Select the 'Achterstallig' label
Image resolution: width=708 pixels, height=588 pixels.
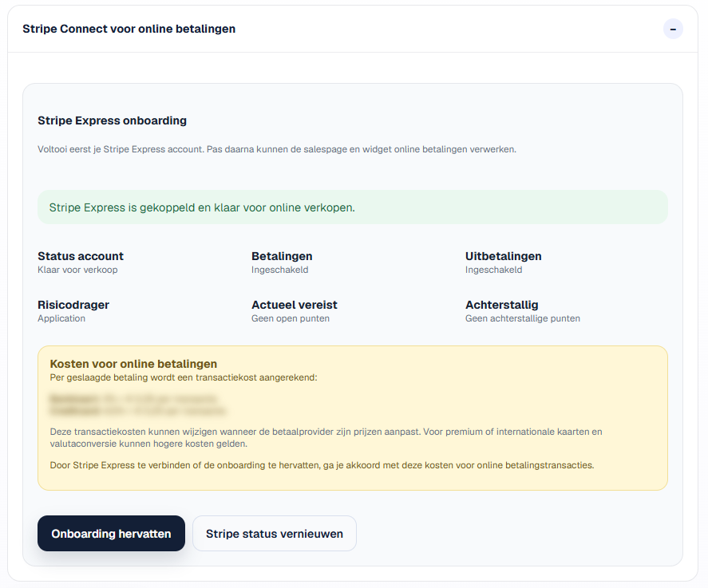click(x=501, y=305)
